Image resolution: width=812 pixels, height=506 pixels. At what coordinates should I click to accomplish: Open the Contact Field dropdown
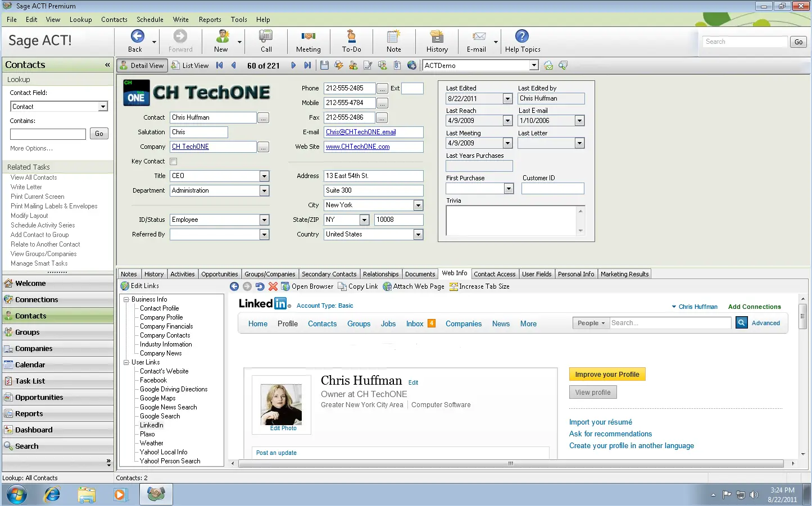tap(103, 107)
